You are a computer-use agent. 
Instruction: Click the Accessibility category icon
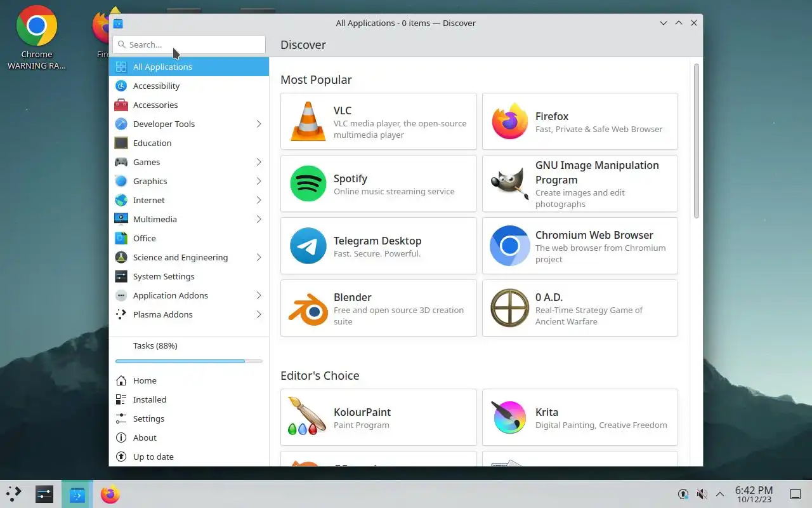(121, 86)
